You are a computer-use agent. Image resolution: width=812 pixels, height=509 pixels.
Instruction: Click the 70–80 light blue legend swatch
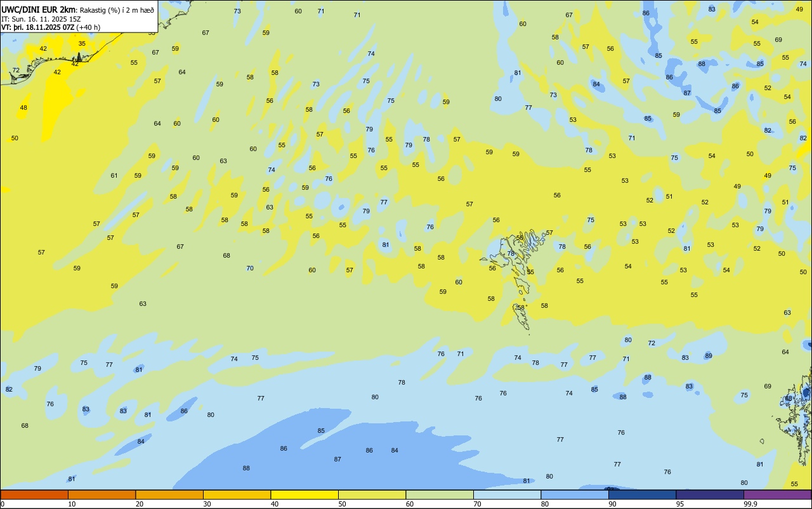pos(507,494)
